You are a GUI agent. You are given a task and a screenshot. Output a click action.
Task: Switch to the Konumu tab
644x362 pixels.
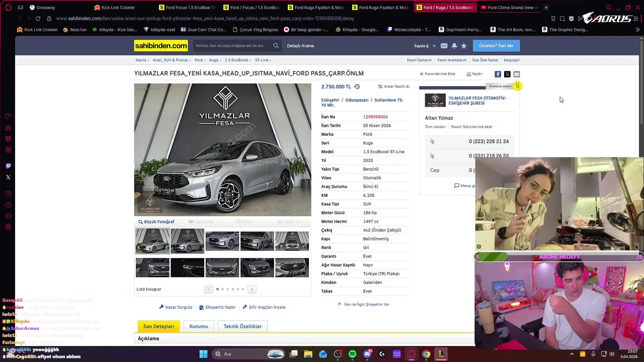coord(199,326)
